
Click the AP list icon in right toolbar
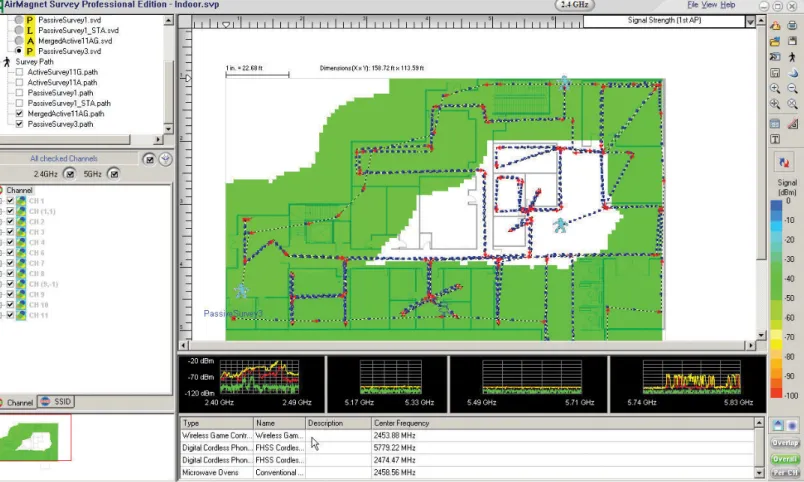point(775,57)
